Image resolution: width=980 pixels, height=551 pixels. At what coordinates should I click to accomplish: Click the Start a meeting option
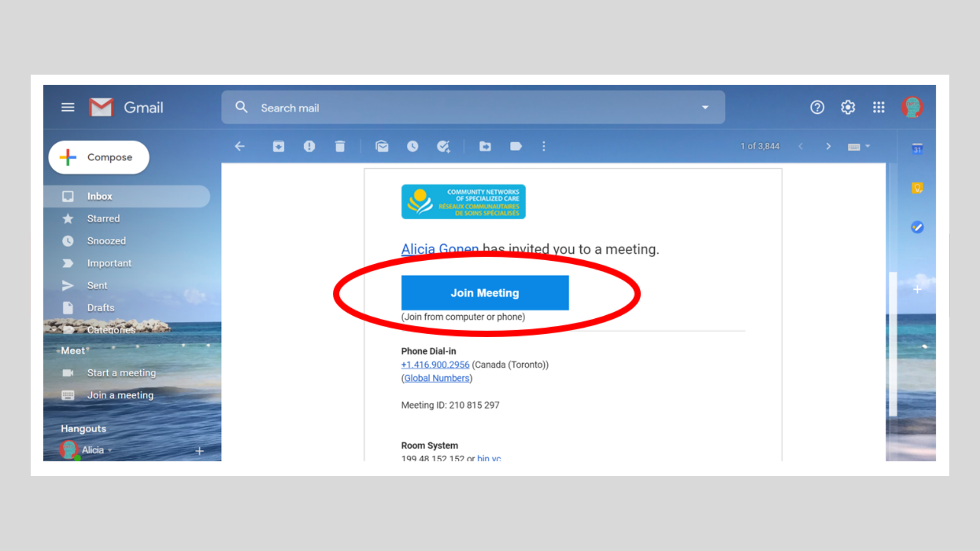(121, 372)
